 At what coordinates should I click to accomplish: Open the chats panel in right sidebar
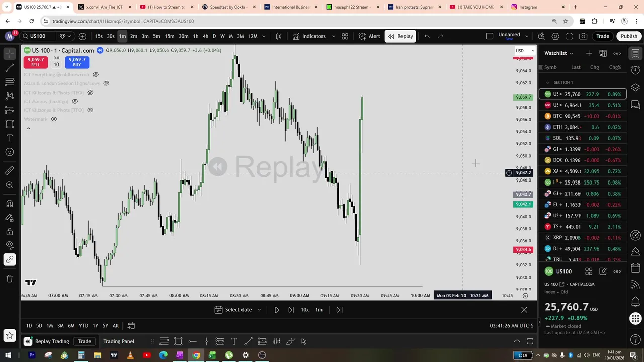(x=636, y=105)
